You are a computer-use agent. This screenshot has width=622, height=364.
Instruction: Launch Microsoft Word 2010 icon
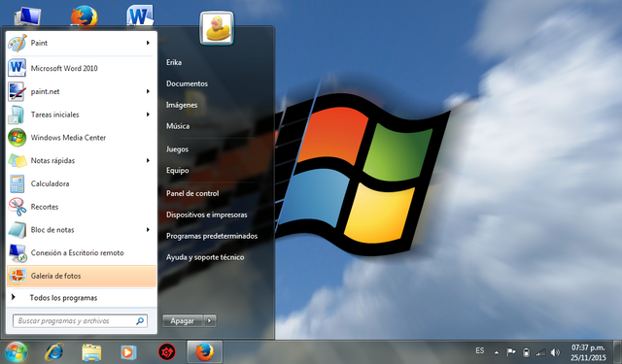pos(17,68)
